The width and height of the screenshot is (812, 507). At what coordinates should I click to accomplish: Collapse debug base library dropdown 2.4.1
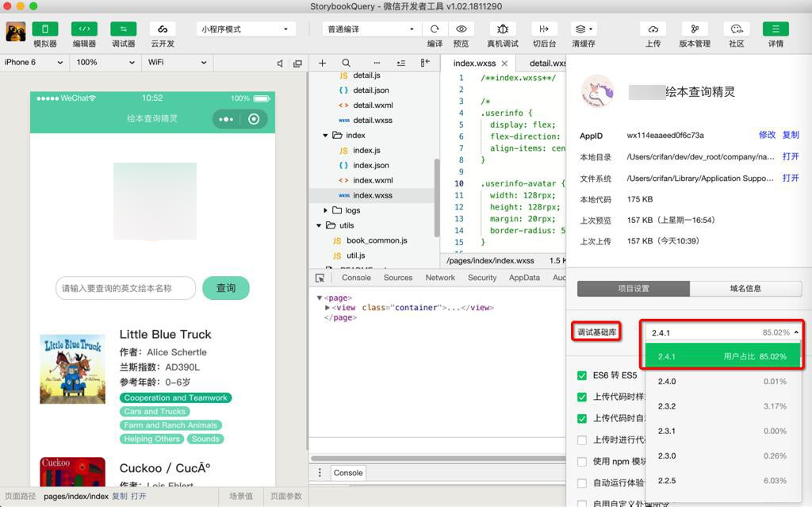click(x=723, y=332)
